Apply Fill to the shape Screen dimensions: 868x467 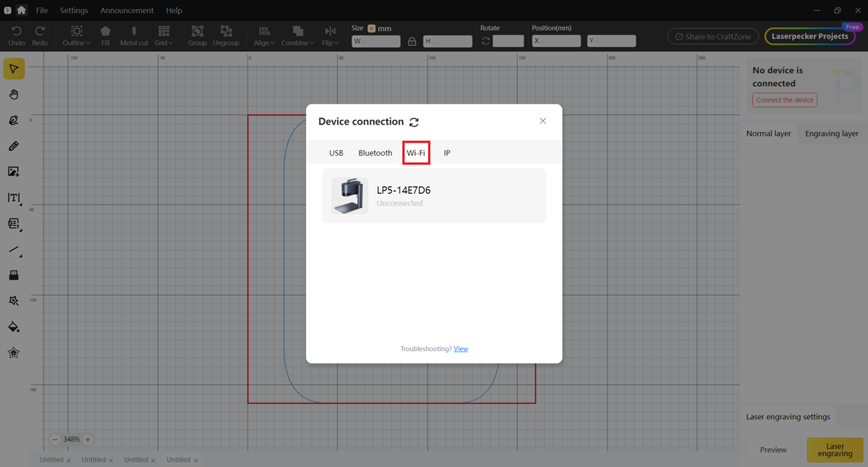(x=106, y=35)
